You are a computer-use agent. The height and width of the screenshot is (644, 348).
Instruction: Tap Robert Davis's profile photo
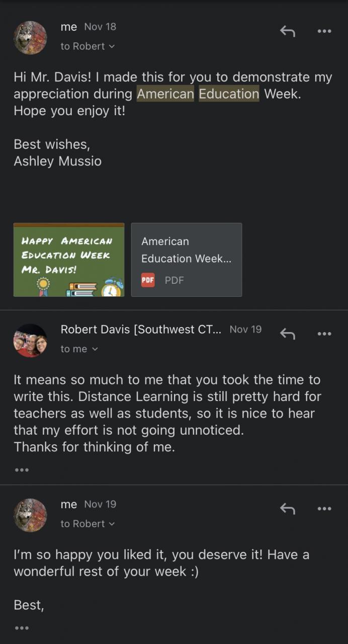pyautogui.click(x=30, y=340)
